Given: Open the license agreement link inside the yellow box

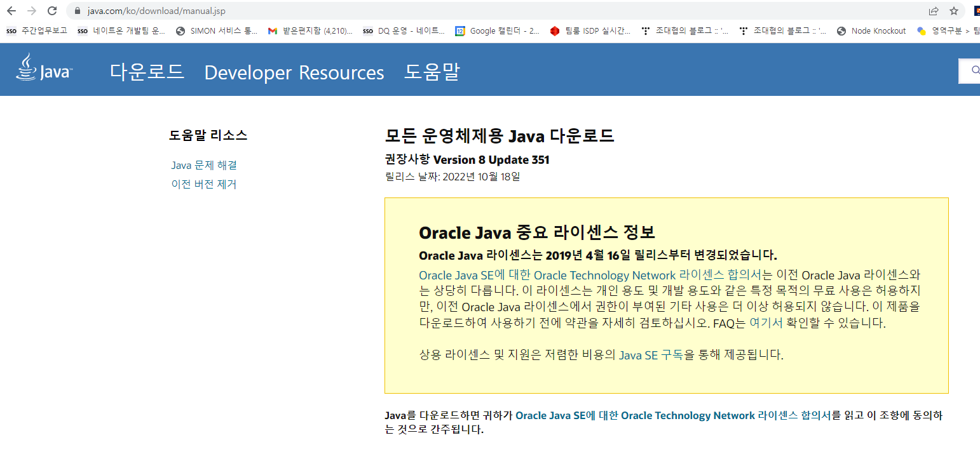Looking at the screenshot, I should point(590,275).
